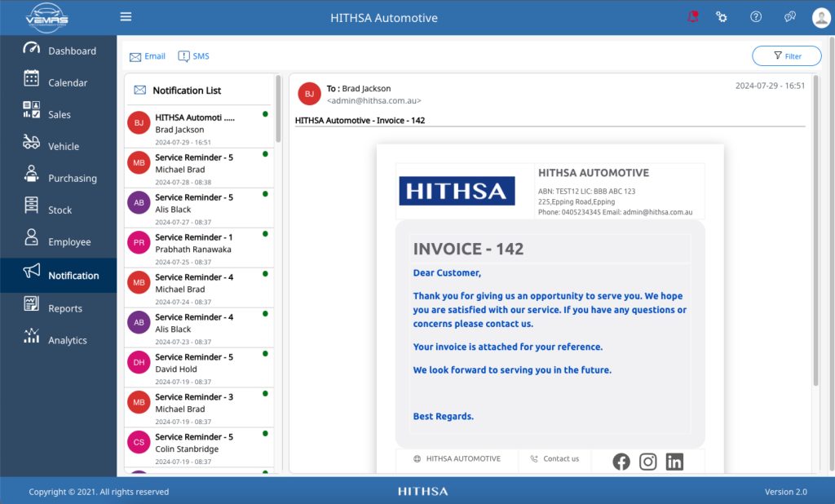
Task: Open the Purchasing menu item
Action: [59, 178]
